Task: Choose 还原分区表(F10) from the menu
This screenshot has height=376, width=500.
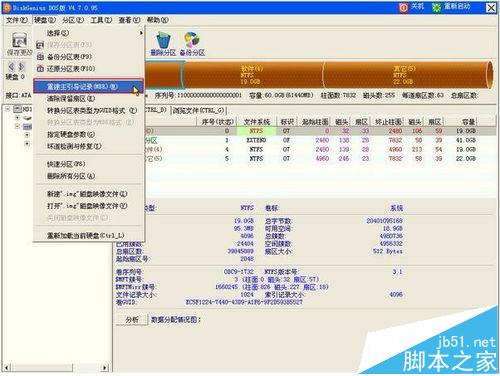Action: tap(71, 69)
